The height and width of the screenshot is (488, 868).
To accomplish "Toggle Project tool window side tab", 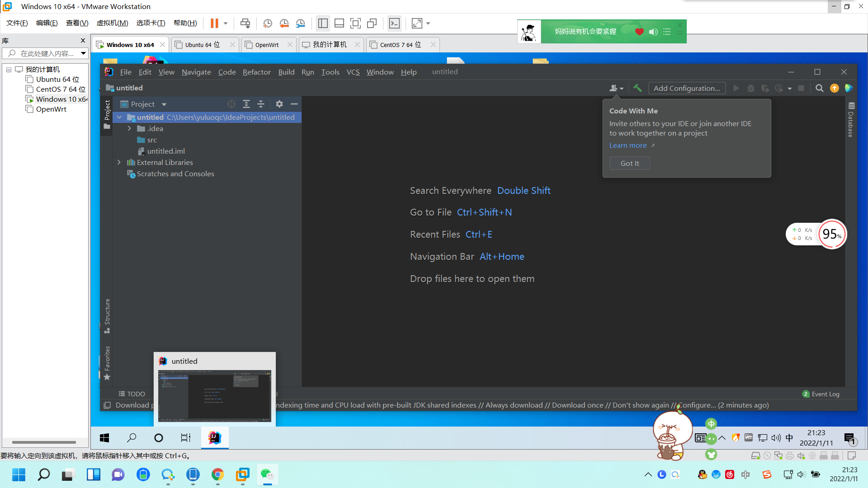I will coord(107,114).
